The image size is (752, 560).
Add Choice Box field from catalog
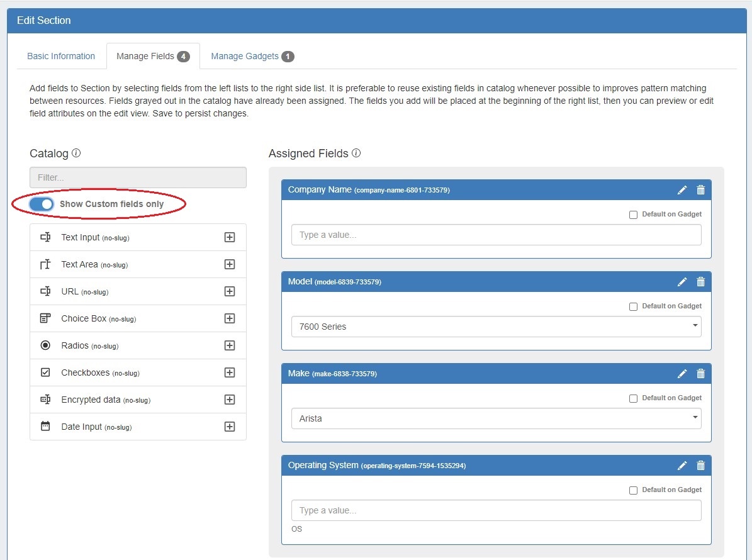click(230, 318)
